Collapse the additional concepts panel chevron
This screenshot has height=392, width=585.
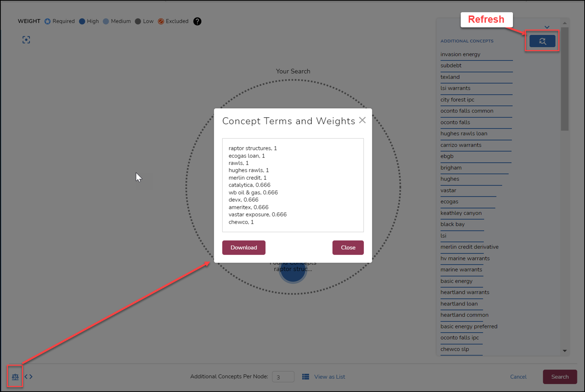point(547,27)
